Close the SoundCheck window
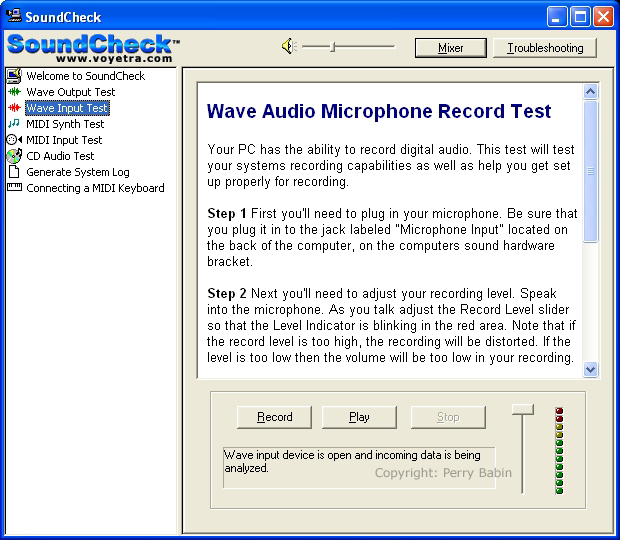620x540 pixels. click(x=604, y=17)
